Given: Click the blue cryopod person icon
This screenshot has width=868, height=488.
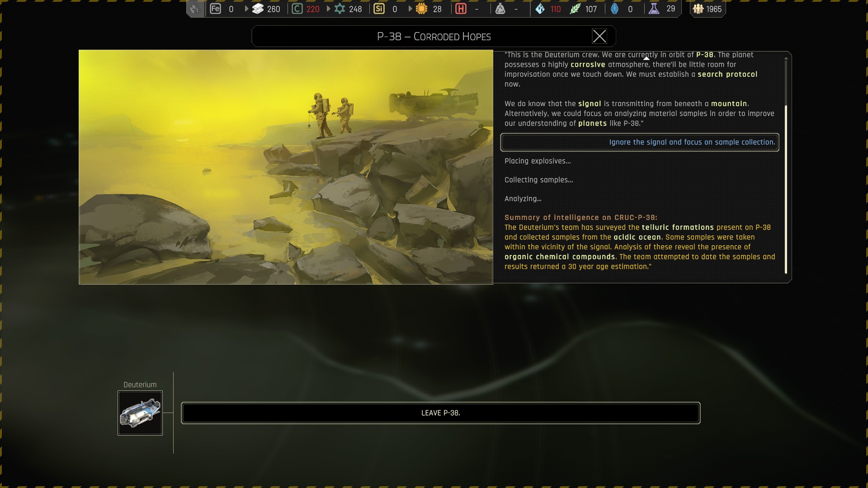Looking at the screenshot, I should click(614, 9).
